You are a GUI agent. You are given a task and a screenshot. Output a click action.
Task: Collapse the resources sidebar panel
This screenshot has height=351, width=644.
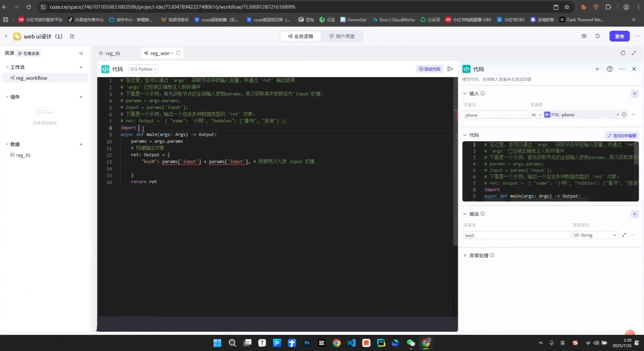coord(81,53)
